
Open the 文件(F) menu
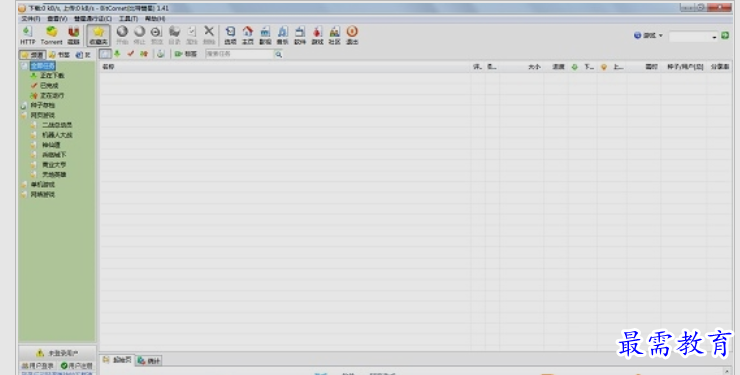click(31, 18)
